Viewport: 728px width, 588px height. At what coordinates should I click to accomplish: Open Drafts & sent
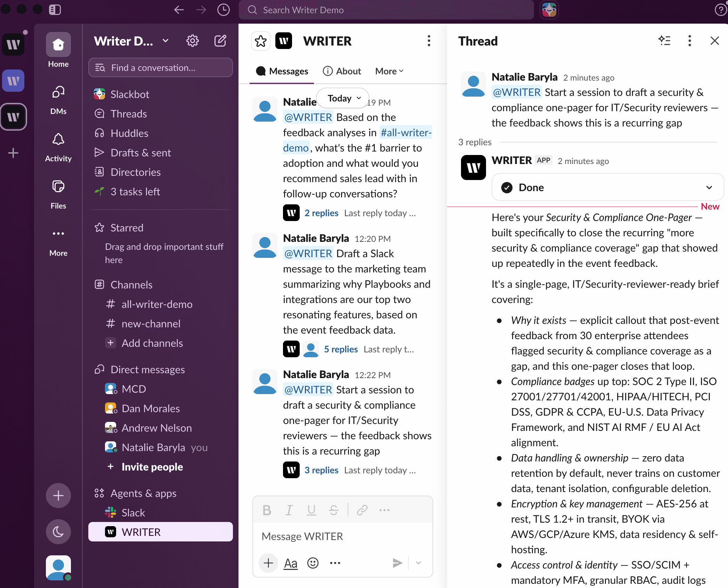[161, 153]
